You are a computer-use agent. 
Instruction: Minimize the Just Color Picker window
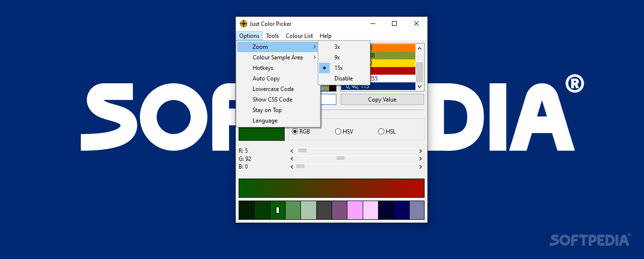coord(372,23)
